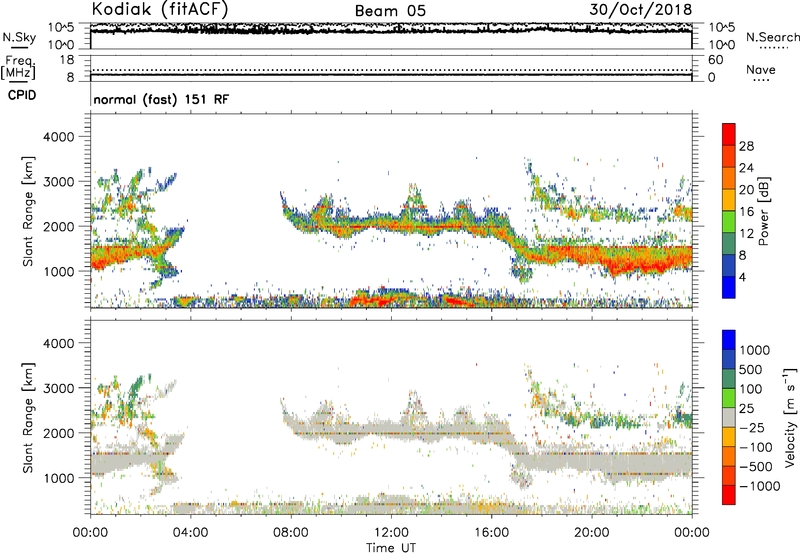Click the power echo band at 2000 km near 12:00

(391, 225)
